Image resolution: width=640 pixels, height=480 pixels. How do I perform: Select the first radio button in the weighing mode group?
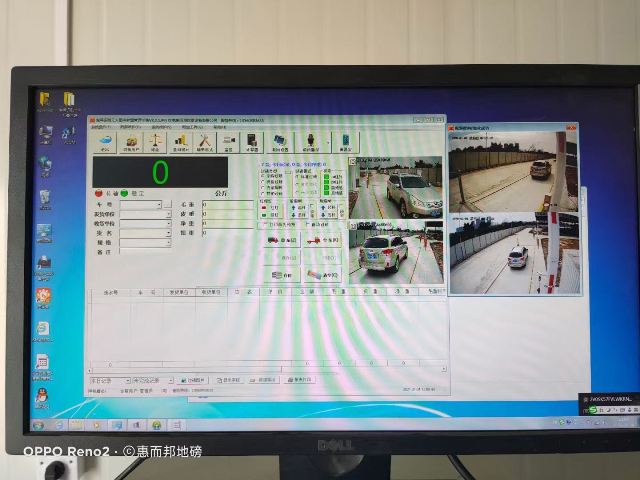click(263, 176)
